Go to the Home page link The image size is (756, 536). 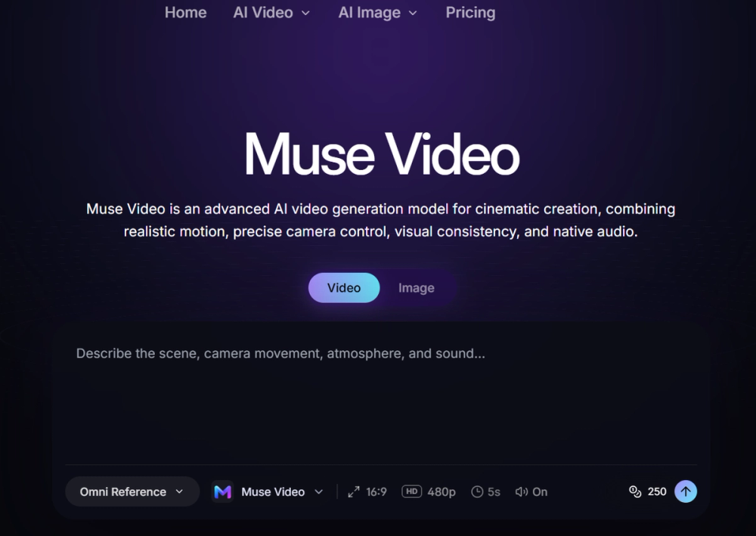pyautogui.click(x=186, y=13)
